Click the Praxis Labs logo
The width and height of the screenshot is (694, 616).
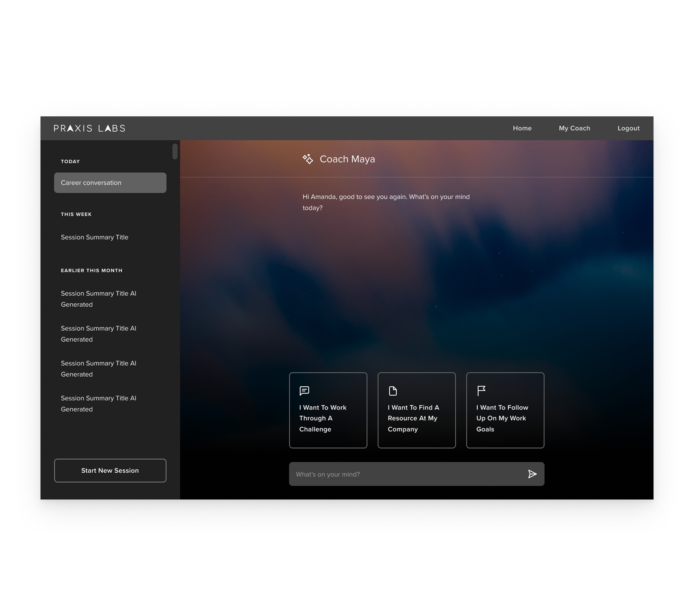click(x=90, y=128)
